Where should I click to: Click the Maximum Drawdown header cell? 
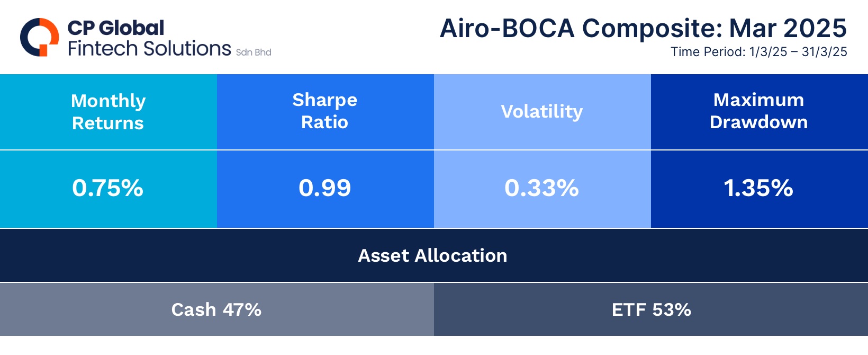pyautogui.click(x=759, y=112)
